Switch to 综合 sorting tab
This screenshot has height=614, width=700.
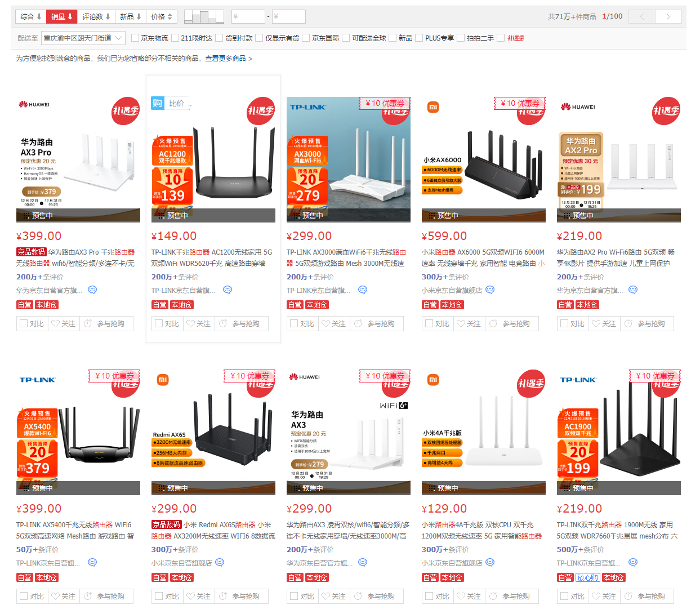30,17
